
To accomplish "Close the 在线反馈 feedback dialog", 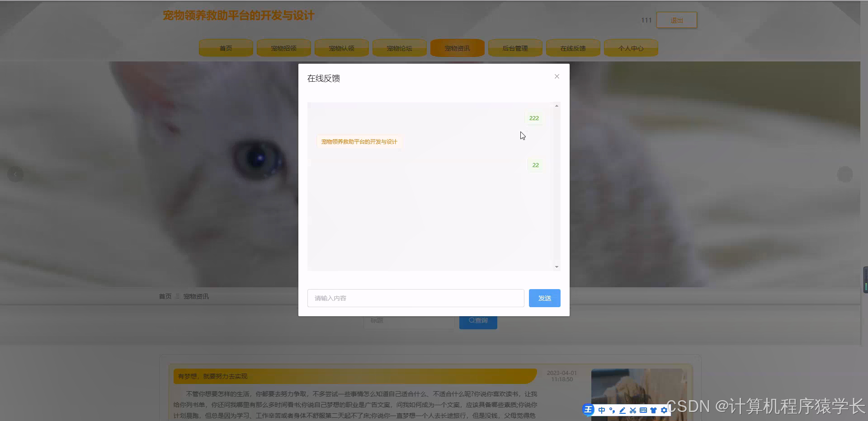I will tap(557, 76).
